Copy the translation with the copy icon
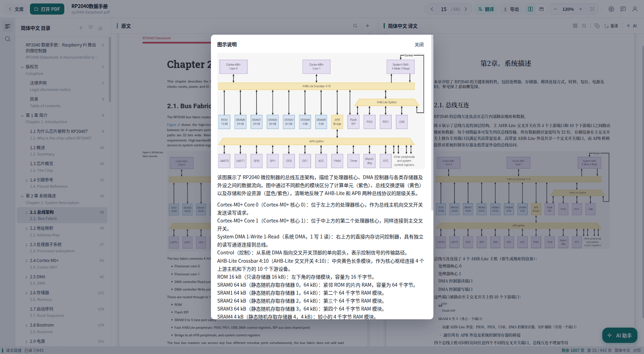 pos(597,26)
